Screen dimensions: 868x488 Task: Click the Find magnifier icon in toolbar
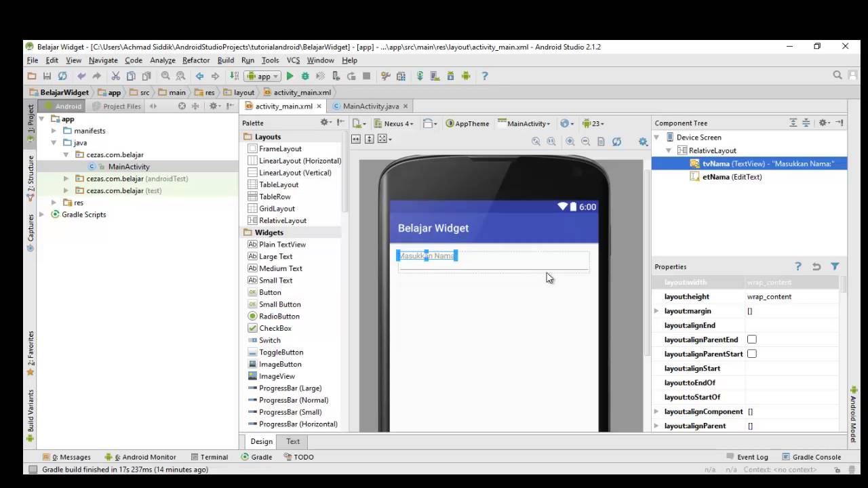(x=165, y=76)
